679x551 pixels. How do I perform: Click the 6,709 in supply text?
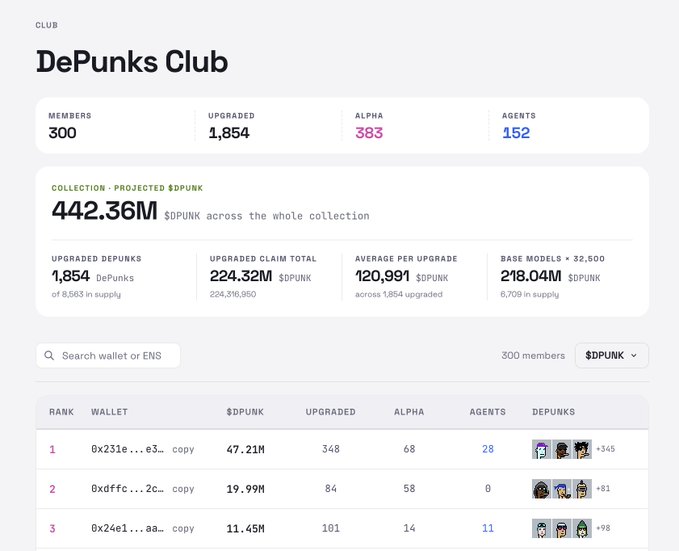tap(530, 295)
